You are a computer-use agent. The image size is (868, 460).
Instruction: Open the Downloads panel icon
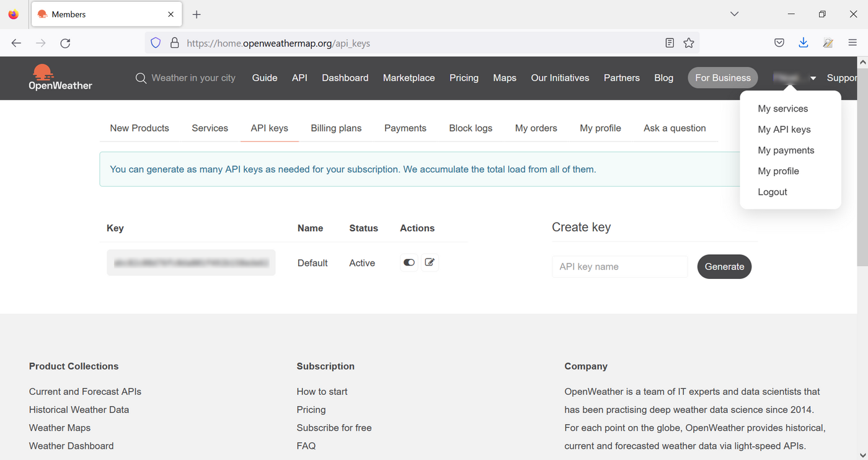tap(804, 43)
